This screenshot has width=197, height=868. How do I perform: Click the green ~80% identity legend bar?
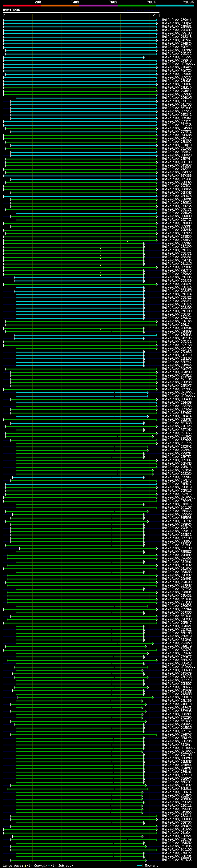tap(136, 6)
